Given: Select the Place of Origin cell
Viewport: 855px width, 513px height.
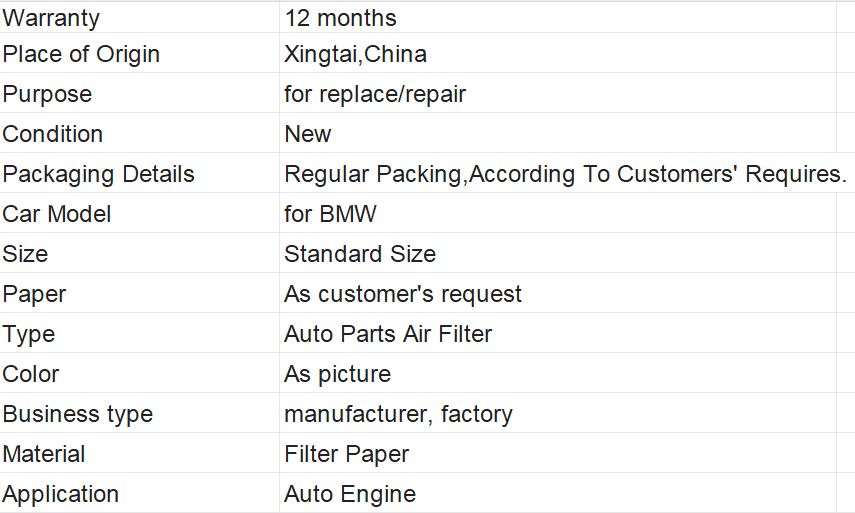Looking at the screenshot, I should point(81,54).
